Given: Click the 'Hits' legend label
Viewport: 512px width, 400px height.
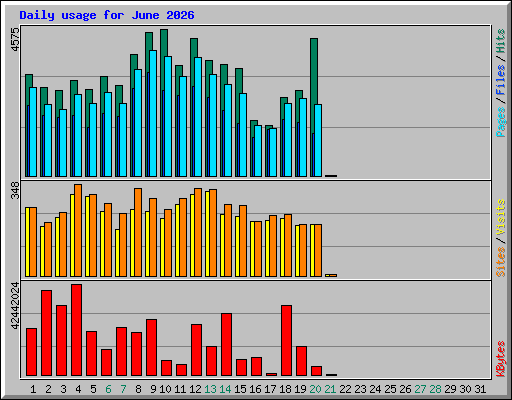Looking at the screenshot, I should coord(500,41).
